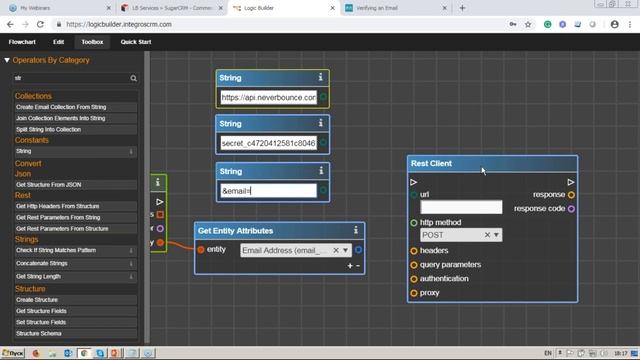Image resolution: width=640 pixels, height=360 pixels.
Task: Select Join Collection Elements Into String operator
Action: pos(76,118)
